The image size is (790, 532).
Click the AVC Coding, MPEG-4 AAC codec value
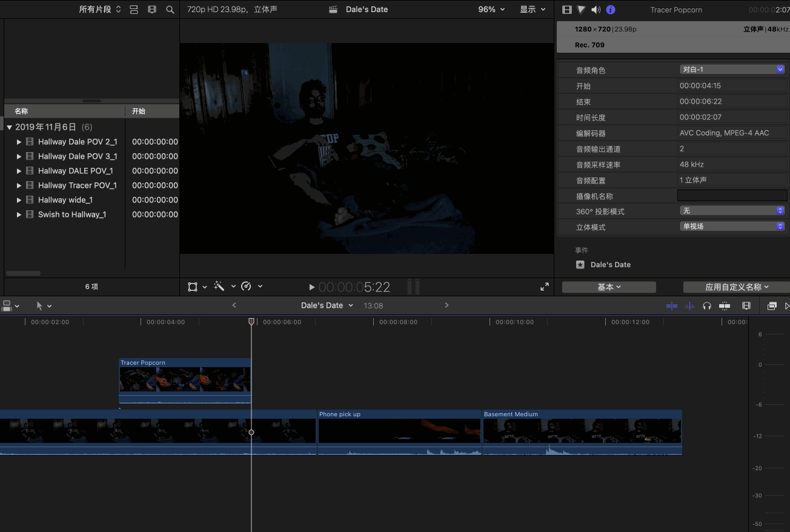725,133
